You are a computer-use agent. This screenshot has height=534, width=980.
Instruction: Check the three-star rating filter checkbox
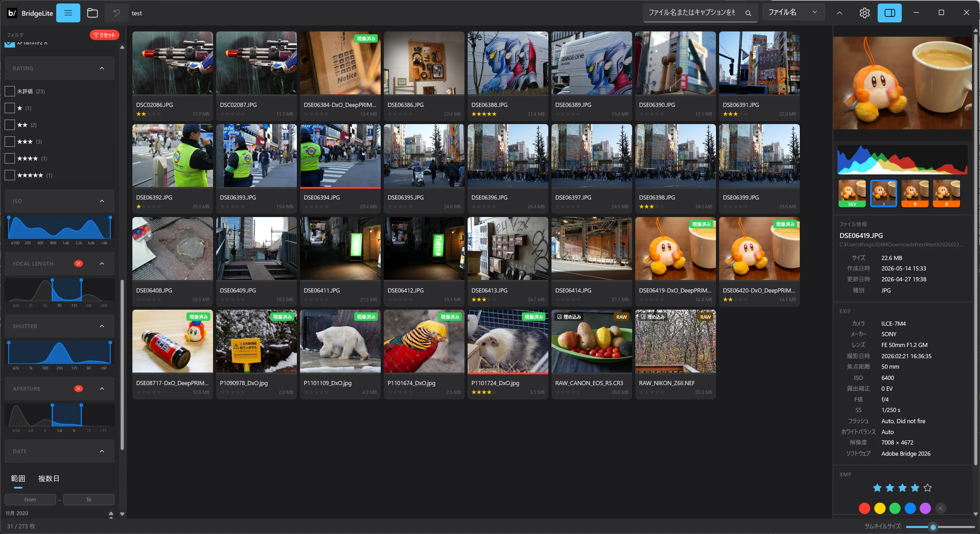click(x=9, y=142)
